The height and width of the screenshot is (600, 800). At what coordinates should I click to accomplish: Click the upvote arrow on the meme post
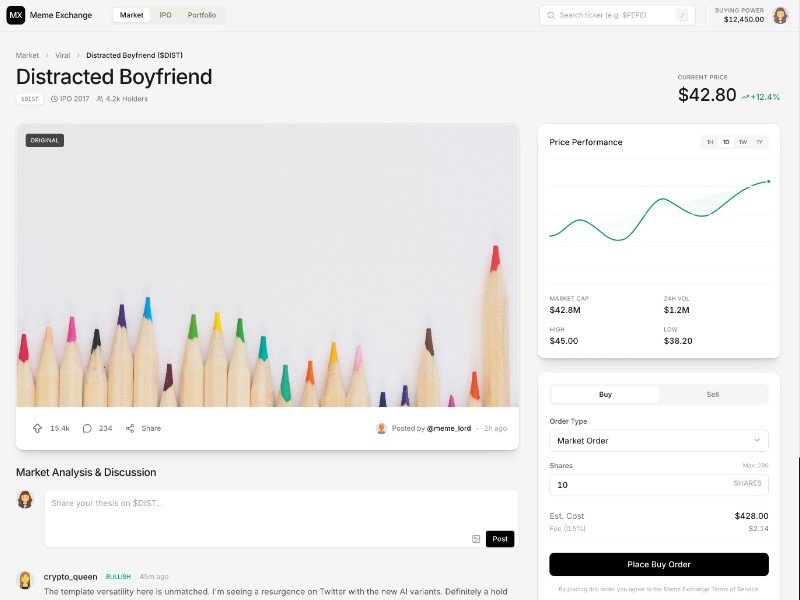[x=38, y=427]
